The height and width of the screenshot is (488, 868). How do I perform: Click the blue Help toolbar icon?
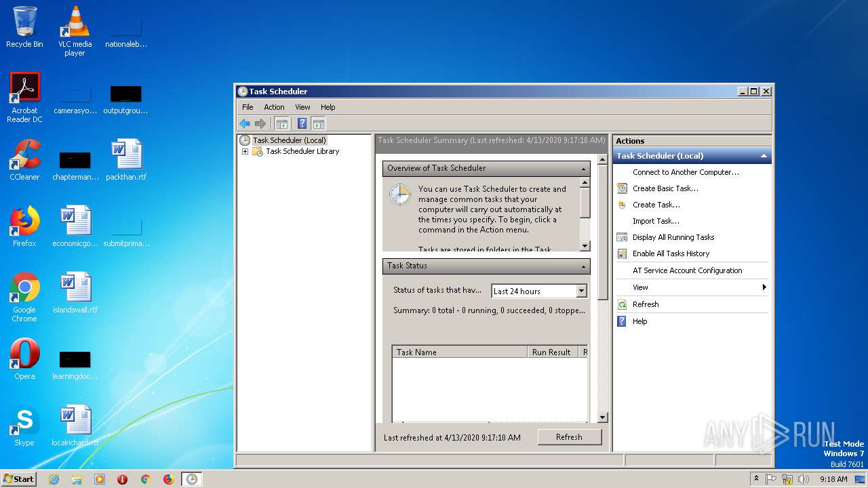(302, 123)
